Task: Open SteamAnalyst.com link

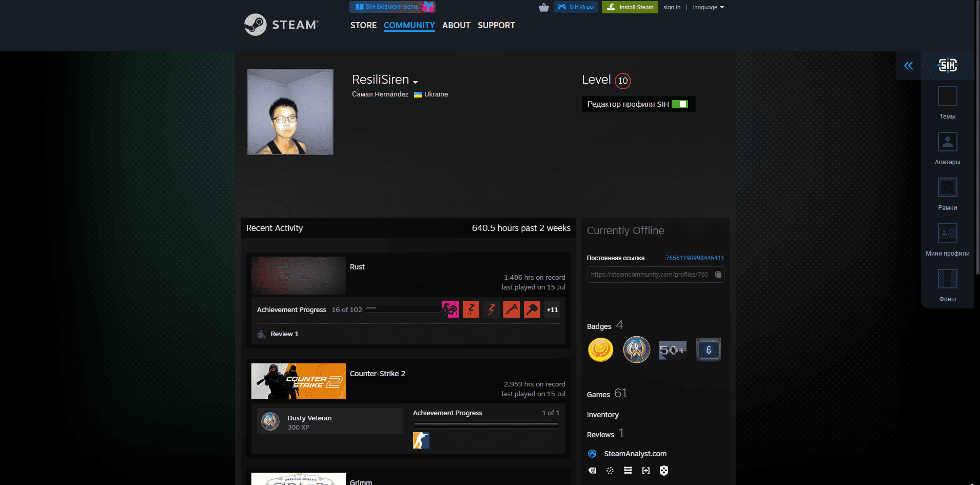Action: tap(635, 454)
